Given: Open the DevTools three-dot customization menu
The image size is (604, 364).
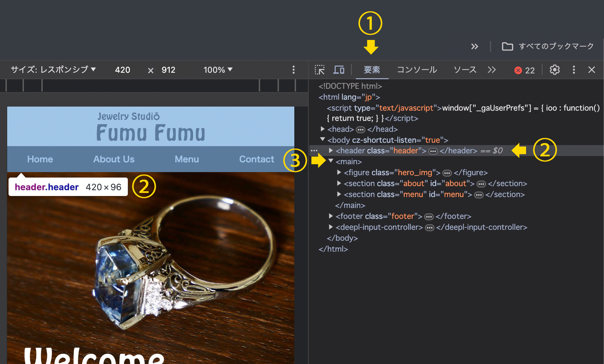Looking at the screenshot, I should pos(574,70).
